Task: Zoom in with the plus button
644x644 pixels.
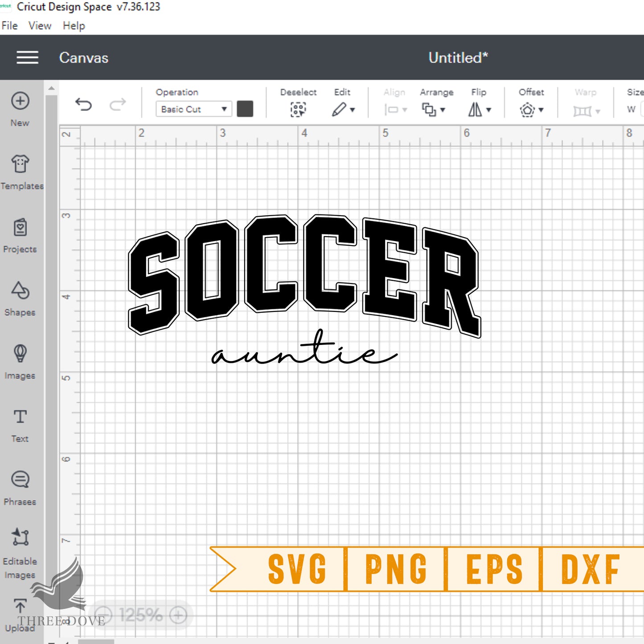Action: coord(178,615)
